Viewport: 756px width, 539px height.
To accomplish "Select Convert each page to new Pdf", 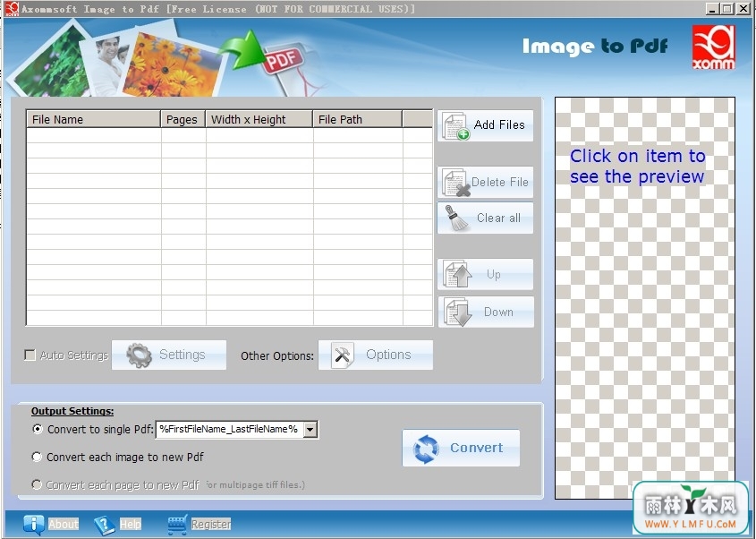I will [37, 484].
